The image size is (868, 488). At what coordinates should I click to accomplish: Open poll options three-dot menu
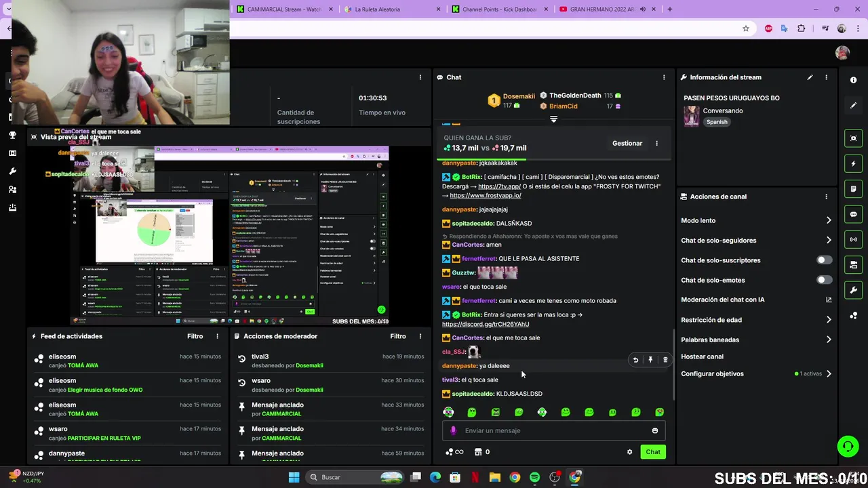(x=656, y=143)
